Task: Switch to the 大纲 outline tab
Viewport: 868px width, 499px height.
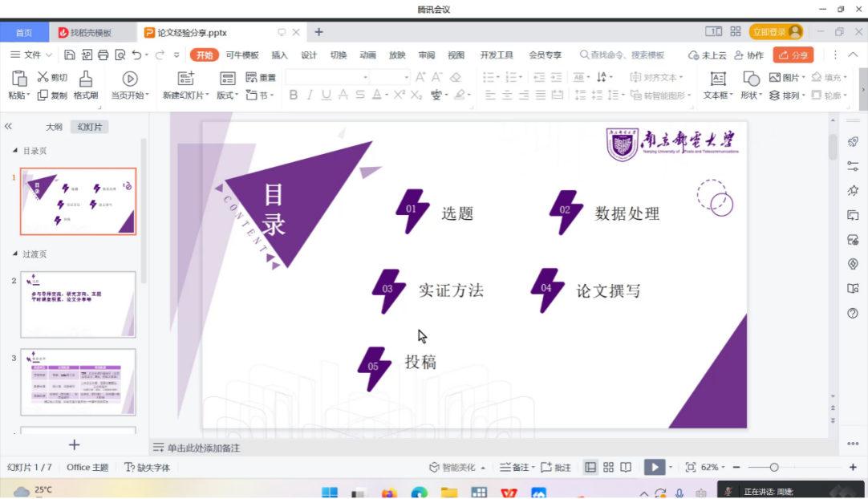Action: [x=54, y=127]
